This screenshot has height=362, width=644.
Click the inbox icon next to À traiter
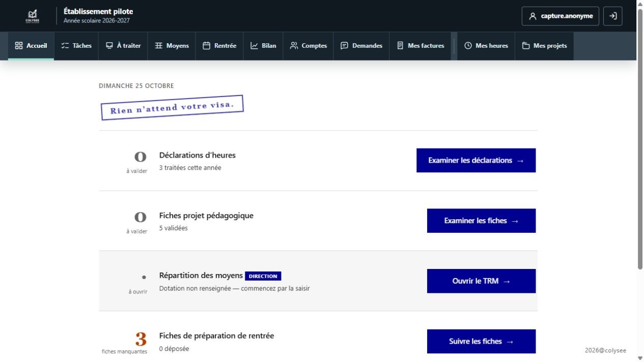point(109,46)
